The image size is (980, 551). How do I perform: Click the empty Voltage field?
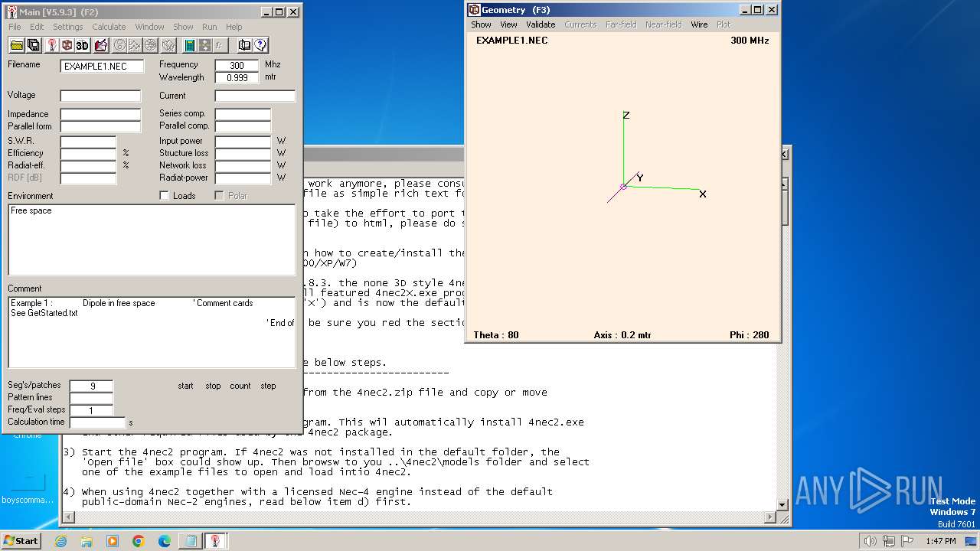pos(101,96)
